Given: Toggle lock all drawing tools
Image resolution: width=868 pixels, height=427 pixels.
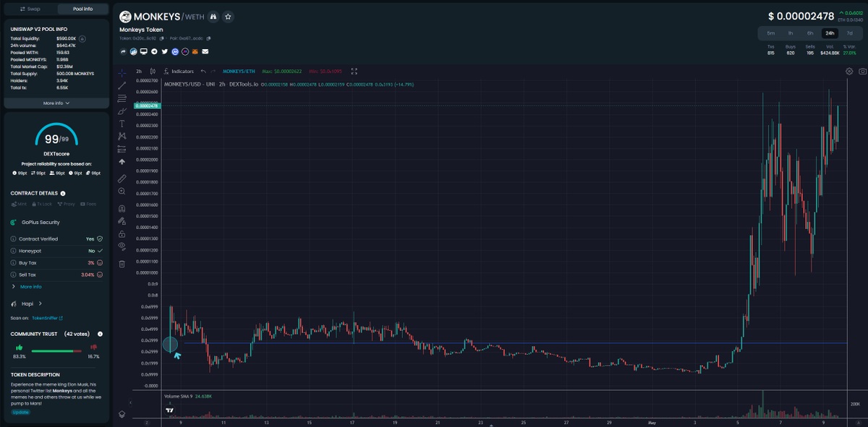Looking at the screenshot, I should tap(122, 233).
